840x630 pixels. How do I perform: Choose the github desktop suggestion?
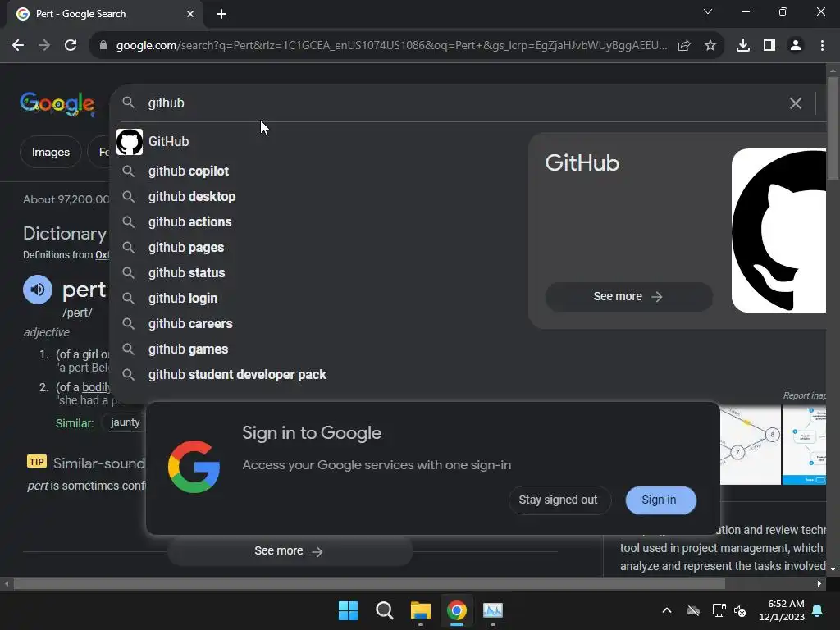pyautogui.click(x=319, y=197)
